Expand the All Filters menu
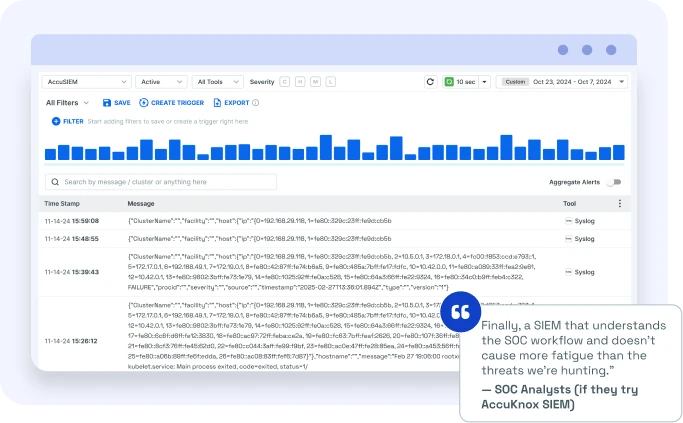Screen dimensions: 683x423 [x=68, y=103]
